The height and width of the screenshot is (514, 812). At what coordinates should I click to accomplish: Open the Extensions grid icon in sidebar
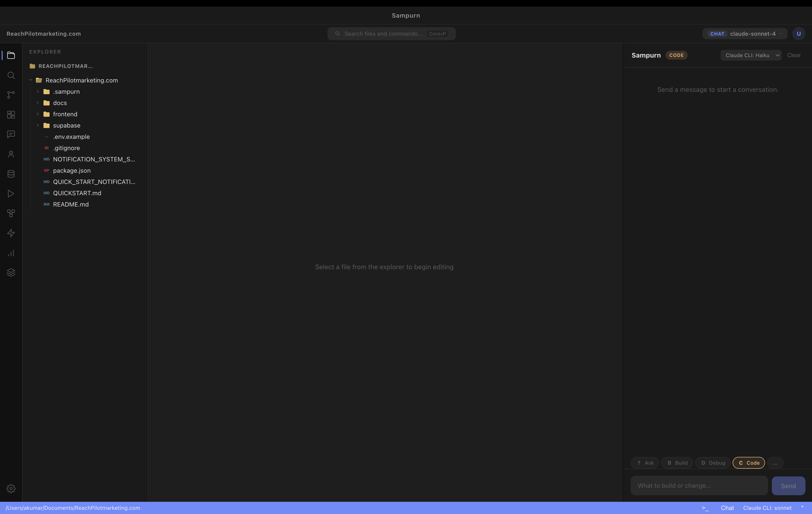pos(11,115)
